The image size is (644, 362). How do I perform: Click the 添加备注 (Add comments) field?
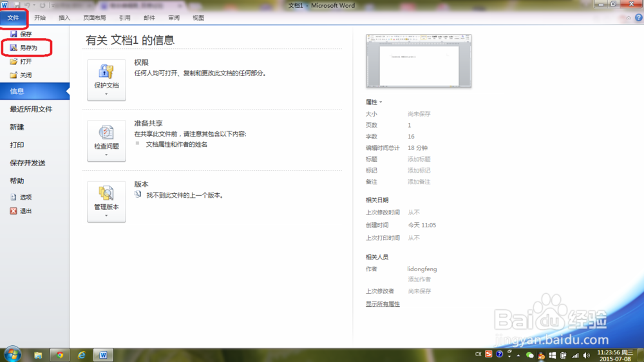coord(419,182)
